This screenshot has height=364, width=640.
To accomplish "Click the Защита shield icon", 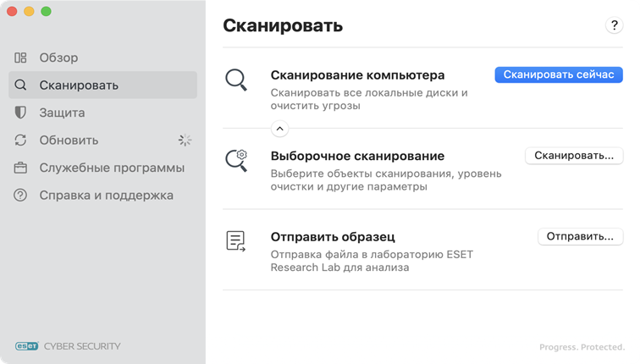I will pos(21,113).
